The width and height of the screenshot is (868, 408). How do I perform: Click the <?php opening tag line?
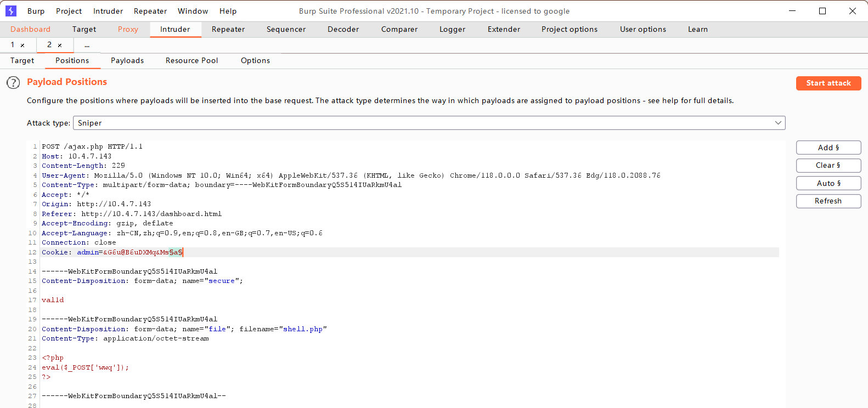click(x=53, y=358)
